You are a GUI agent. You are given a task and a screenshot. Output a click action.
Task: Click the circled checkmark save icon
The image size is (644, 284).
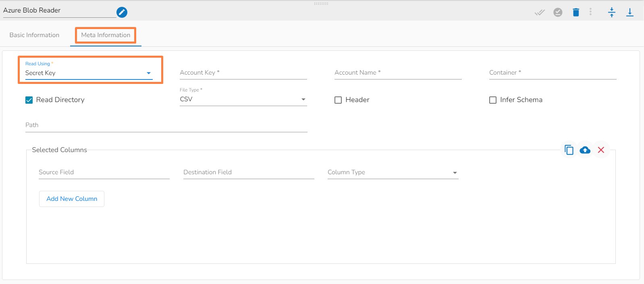tap(558, 13)
